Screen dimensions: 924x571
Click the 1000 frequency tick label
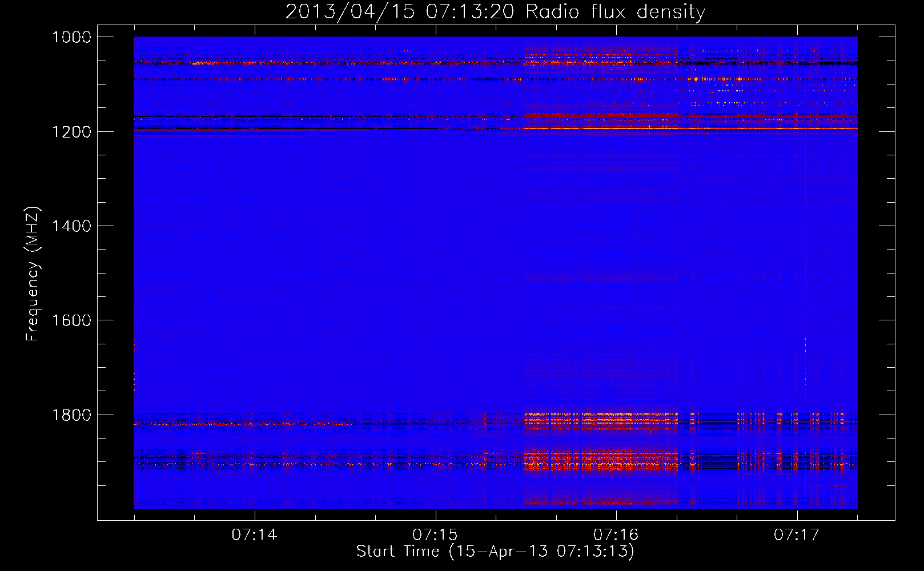[x=71, y=37]
